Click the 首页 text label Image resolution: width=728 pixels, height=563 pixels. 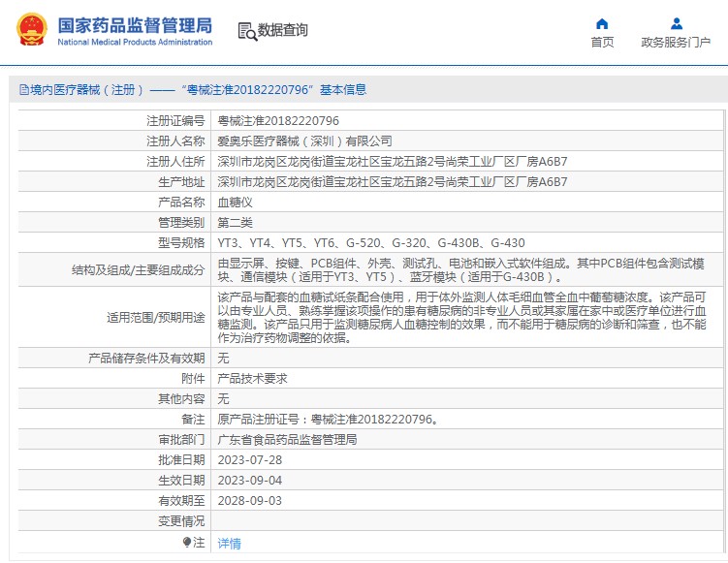click(602, 43)
